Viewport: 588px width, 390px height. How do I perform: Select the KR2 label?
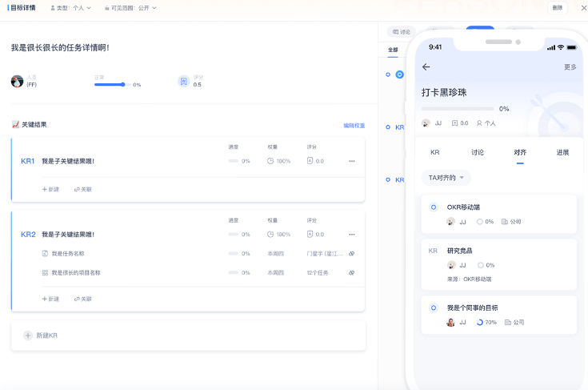[28, 234]
